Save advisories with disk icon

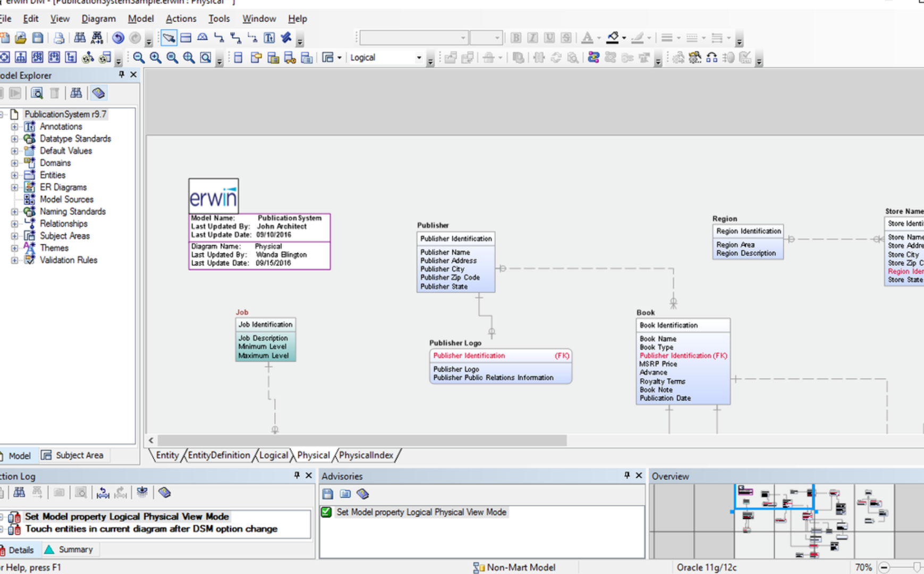point(328,494)
